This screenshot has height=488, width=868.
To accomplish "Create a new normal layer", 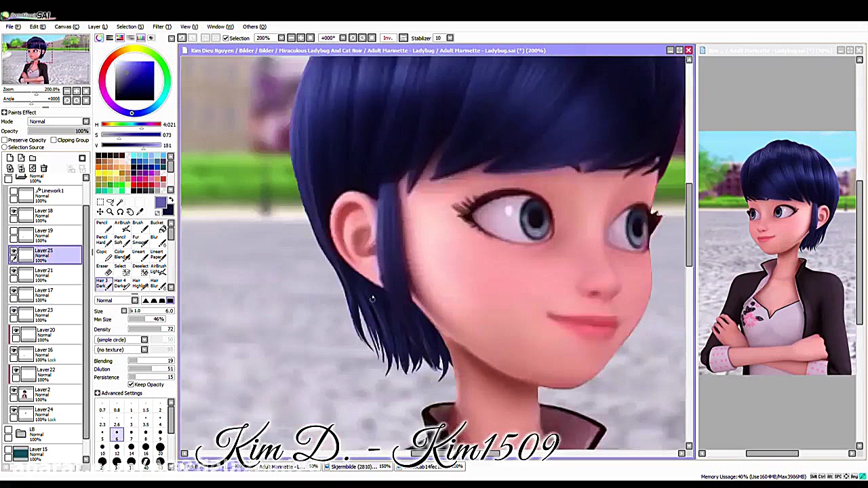I will 9,158.
